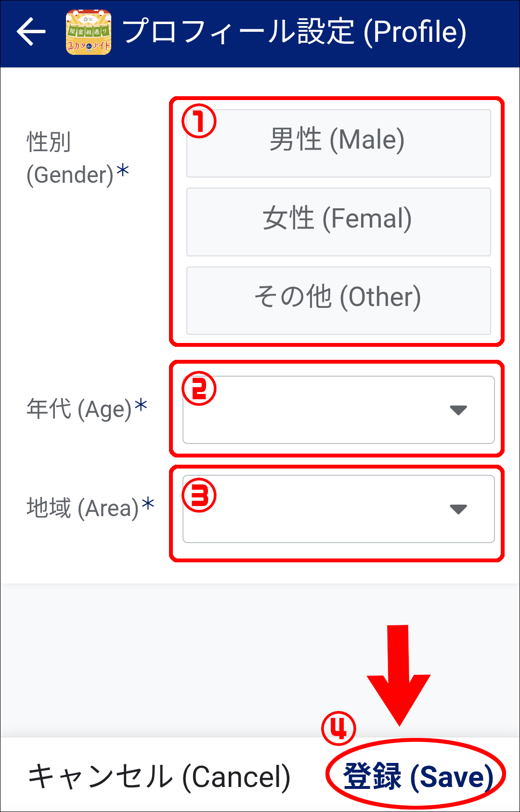The image size is (520, 812).
Task: Select 女性 (Femal) gender option
Action: (338, 222)
